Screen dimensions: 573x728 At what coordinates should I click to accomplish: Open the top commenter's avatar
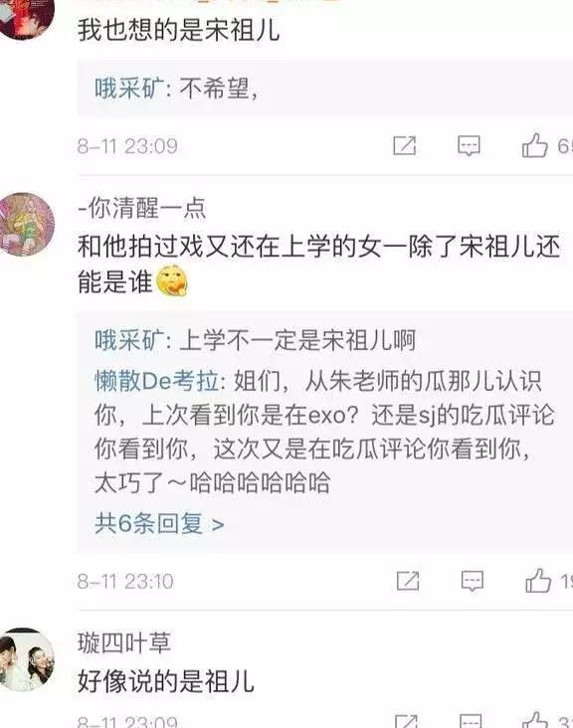click(x=25, y=18)
